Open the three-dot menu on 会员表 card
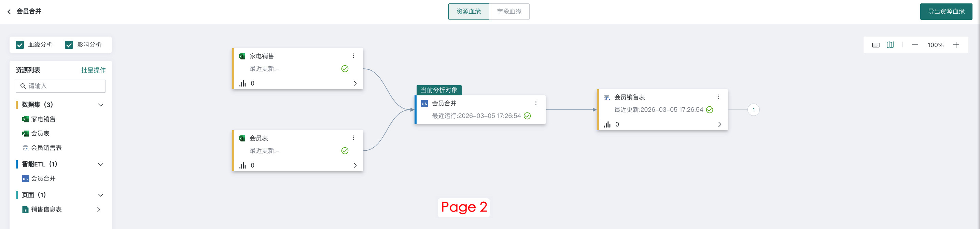The height and width of the screenshot is (229, 980). [353, 138]
